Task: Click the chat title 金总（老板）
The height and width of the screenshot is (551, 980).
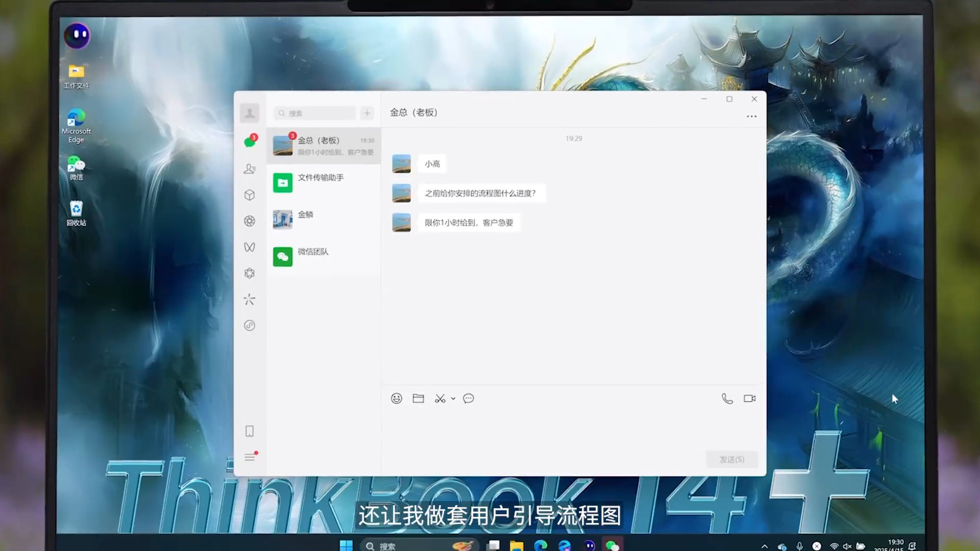Action: tap(414, 113)
